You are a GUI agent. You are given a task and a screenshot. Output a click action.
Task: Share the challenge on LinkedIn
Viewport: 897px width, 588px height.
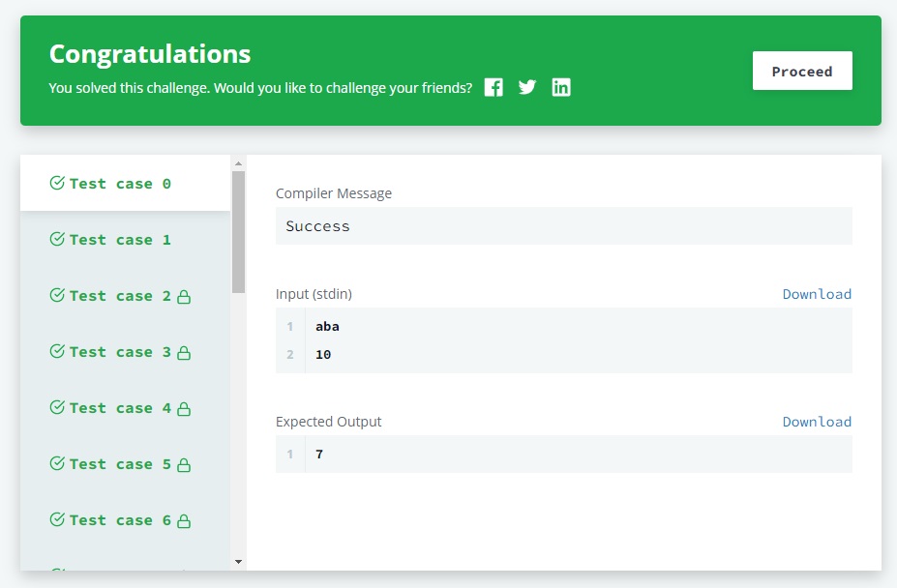[561, 87]
